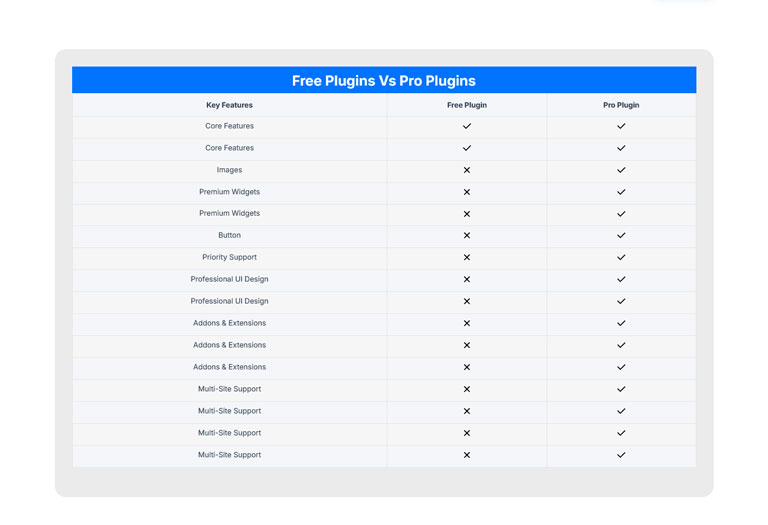Click the last 'Multi-Site Support' label
The image size is (768, 525).
pos(229,455)
